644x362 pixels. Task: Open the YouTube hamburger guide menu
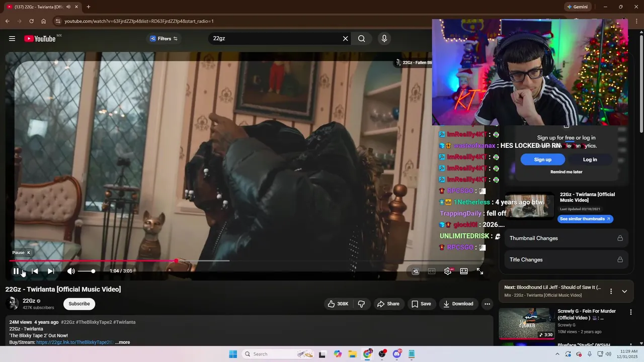click(x=12, y=39)
